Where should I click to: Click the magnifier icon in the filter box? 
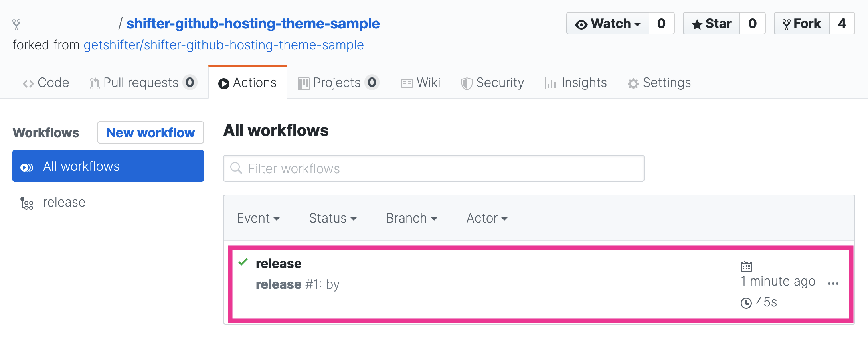point(236,168)
